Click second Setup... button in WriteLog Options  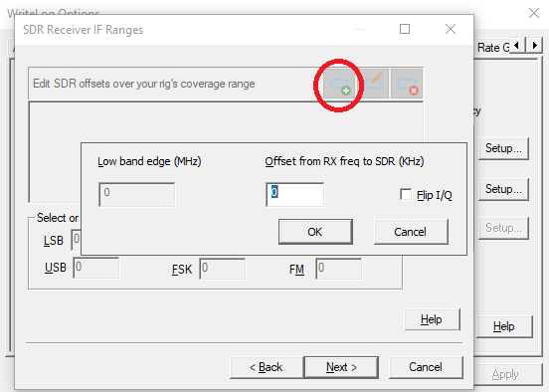pos(503,189)
